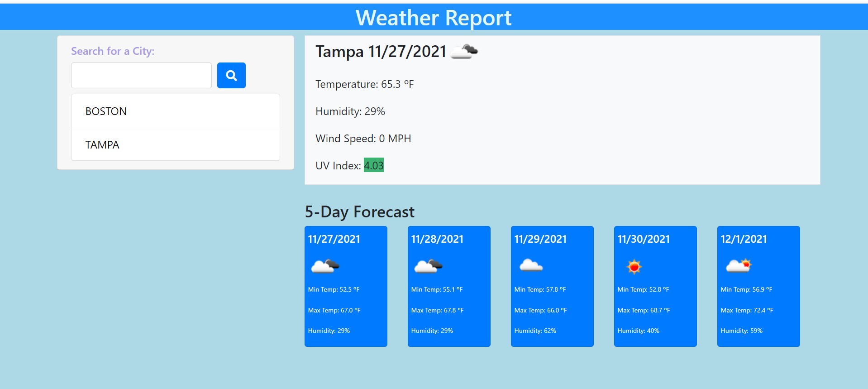Click the sun icon on 11/30/2021 card
868x389 pixels.
[x=634, y=267]
